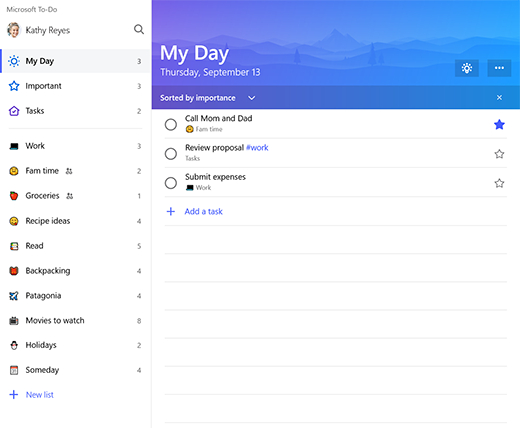Click the Movies to watch clapper icon
This screenshot has width=520, height=428.
pyautogui.click(x=14, y=321)
